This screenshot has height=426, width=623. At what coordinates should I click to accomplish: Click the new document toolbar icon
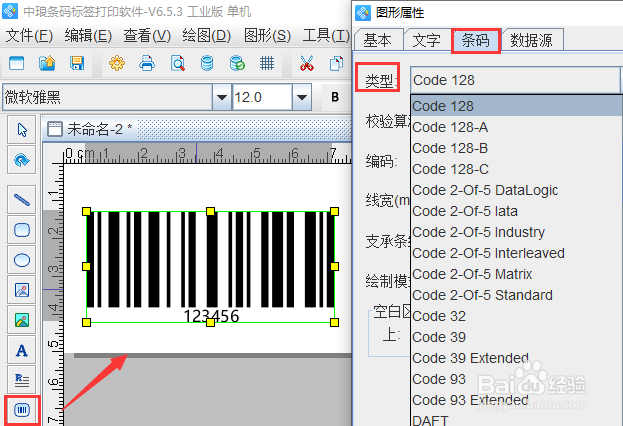coord(16,63)
